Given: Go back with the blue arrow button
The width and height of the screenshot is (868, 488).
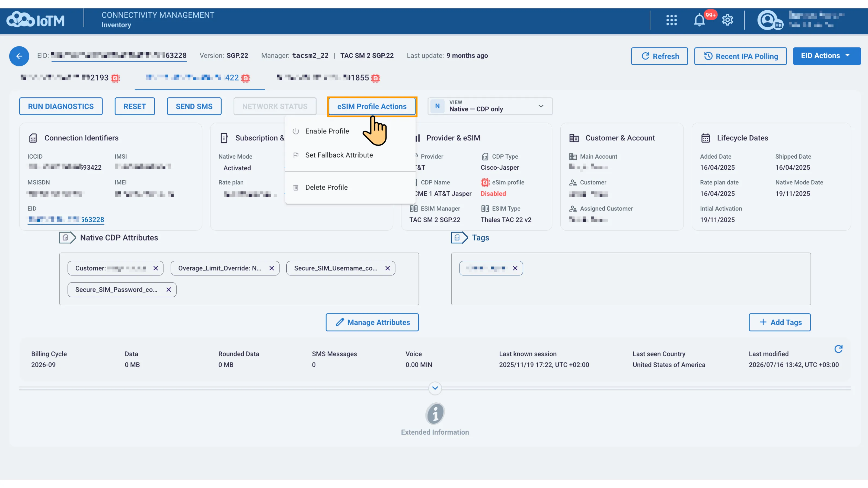Looking at the screenshot, I should tap(19, 56).
